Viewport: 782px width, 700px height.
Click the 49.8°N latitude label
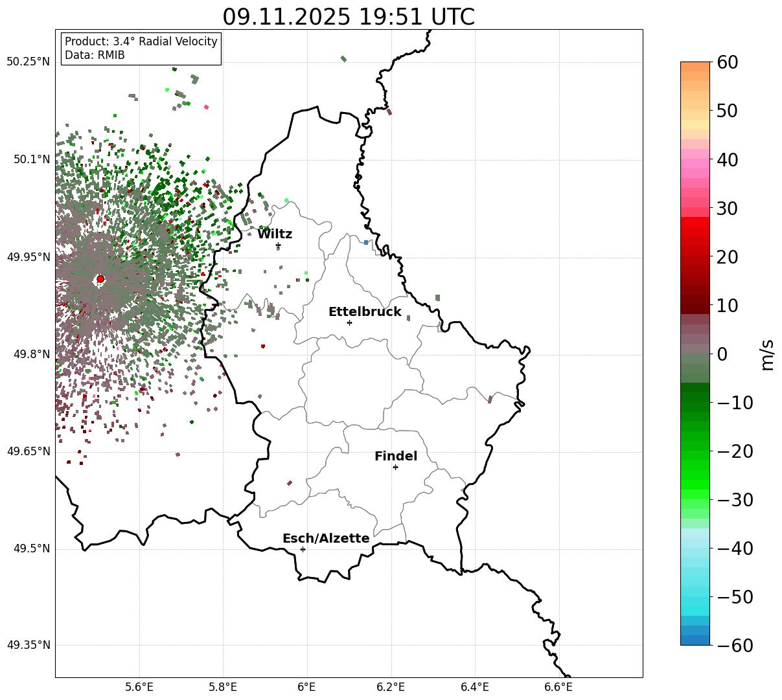31,354
